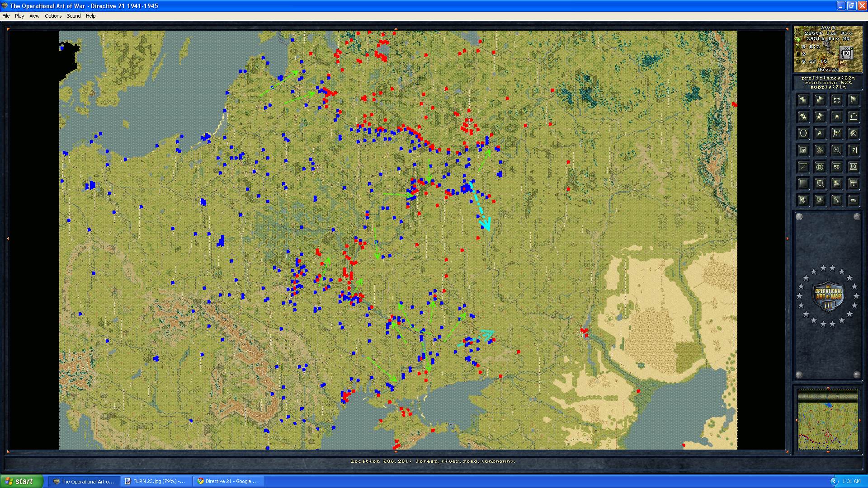This screenshot has width=868, height=488.
Task: Click the flag icon button
Action: (x=853, y=100)
